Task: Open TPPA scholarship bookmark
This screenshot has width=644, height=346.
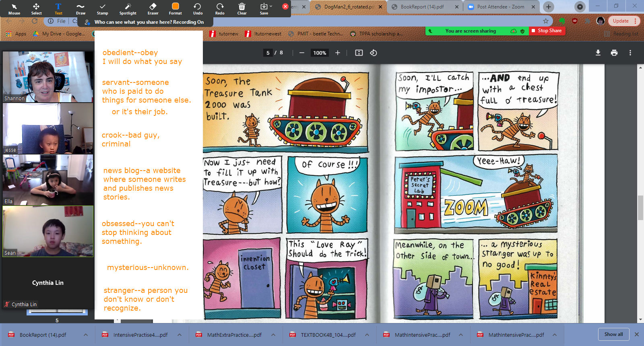Action: pos(376,34)
